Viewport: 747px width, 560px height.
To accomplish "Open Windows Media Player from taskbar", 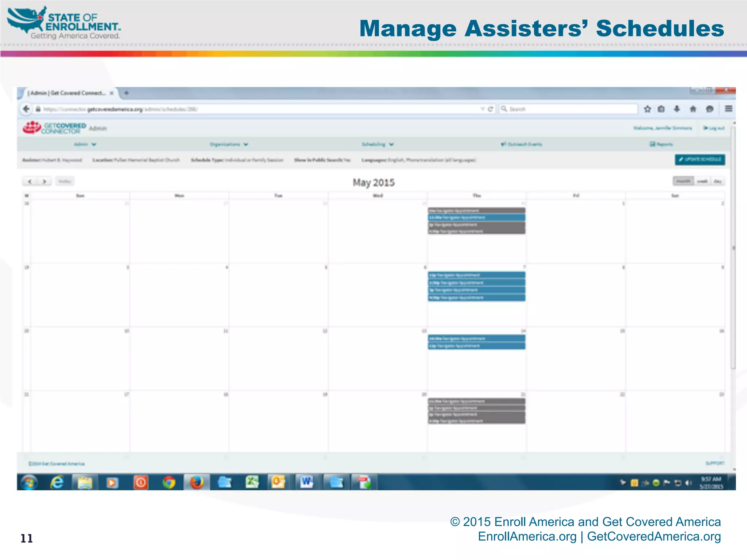I will tap(112, 482).
